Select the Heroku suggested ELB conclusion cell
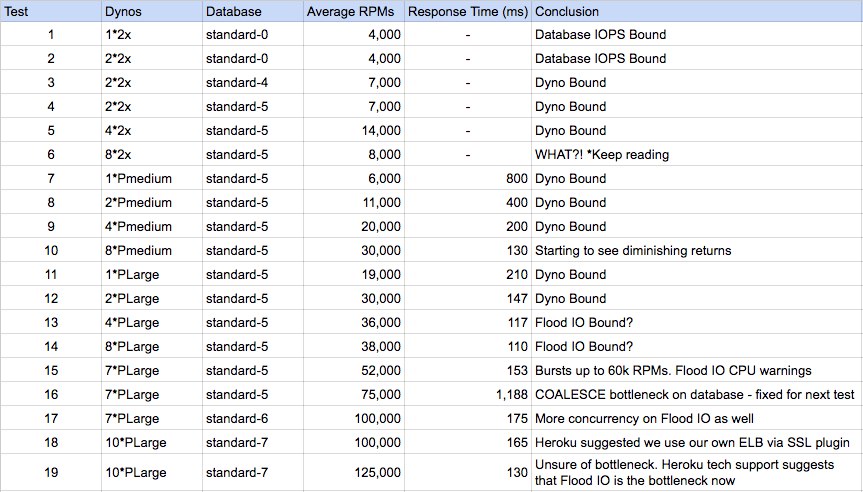 point(697,442)
